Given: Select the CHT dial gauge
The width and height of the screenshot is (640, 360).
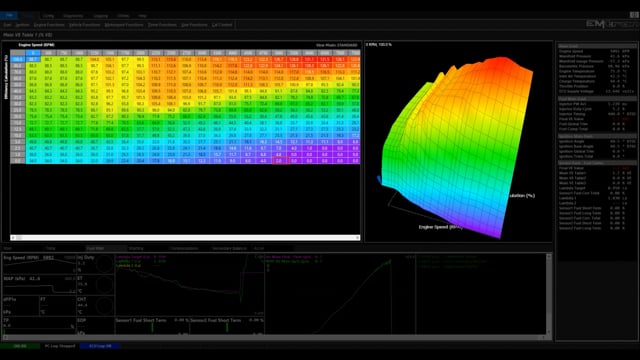Looking at the screenshot, I should click(x=96, y=306).
